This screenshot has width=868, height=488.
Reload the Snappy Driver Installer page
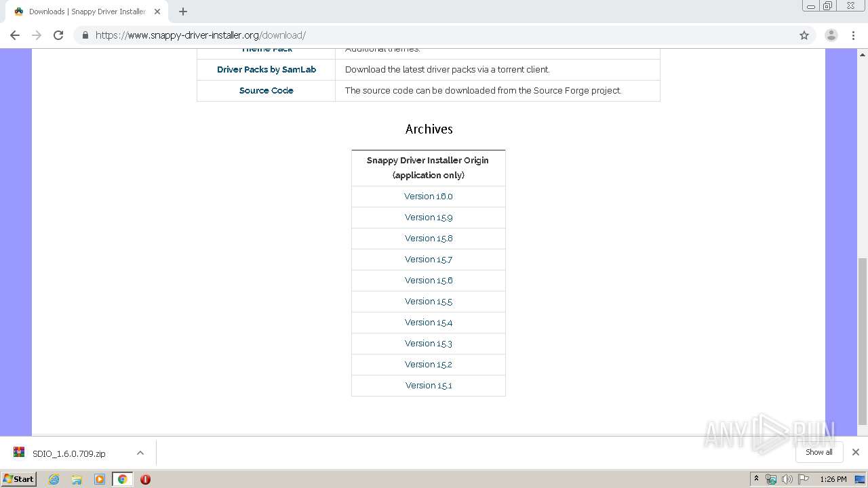(x=58, y=35)
